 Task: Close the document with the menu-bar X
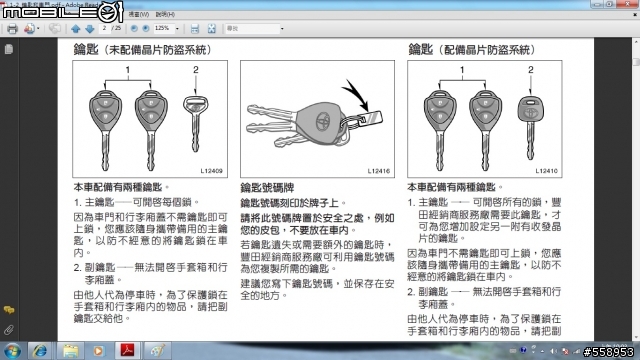[635, 14]
